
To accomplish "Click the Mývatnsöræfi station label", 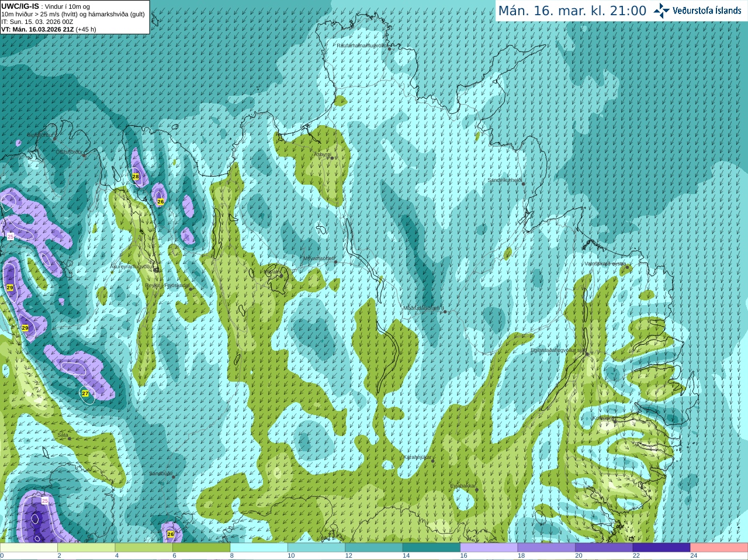I will point(318,258).
